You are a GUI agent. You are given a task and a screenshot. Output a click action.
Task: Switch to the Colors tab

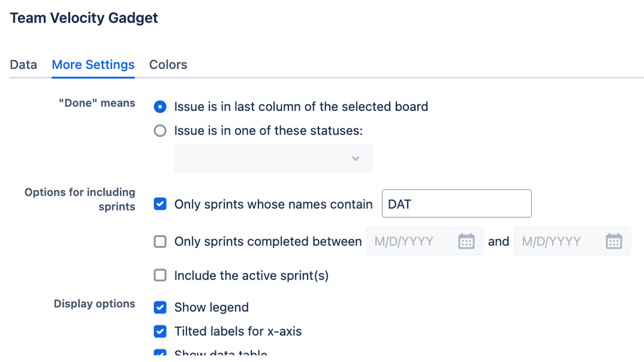pos(168,65)
